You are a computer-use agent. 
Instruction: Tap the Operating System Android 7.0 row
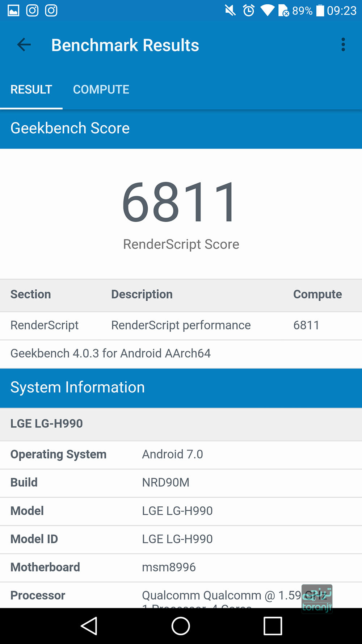point(181,454)
